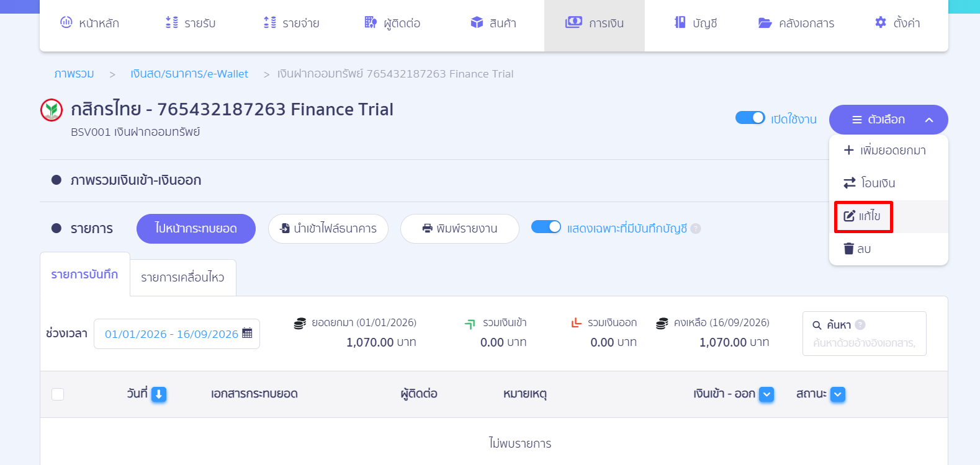Go to เงินสด/ธนาคาร/e-Wallet breadcrumb link

189,74
